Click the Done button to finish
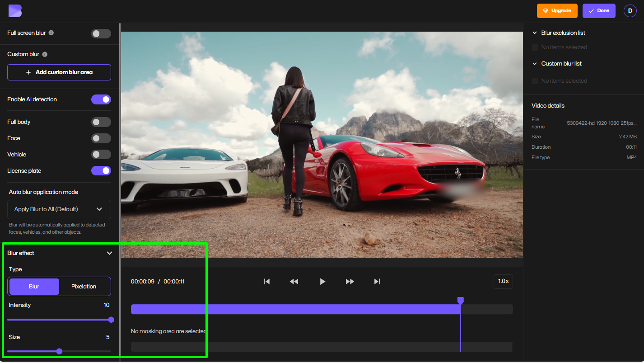This screenshot has width=644, height=363. click(x=599, y=10)
